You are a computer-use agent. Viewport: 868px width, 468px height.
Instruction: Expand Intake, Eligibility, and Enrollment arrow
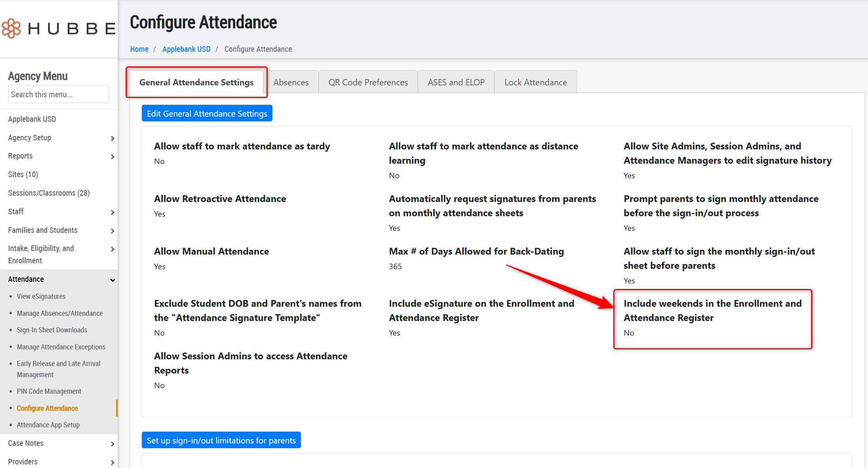112,249
